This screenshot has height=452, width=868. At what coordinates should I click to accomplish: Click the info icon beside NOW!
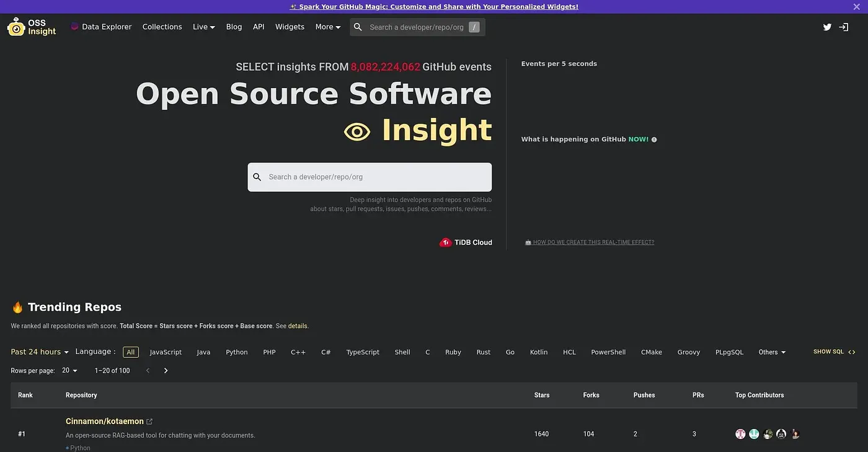coord(654,140)
